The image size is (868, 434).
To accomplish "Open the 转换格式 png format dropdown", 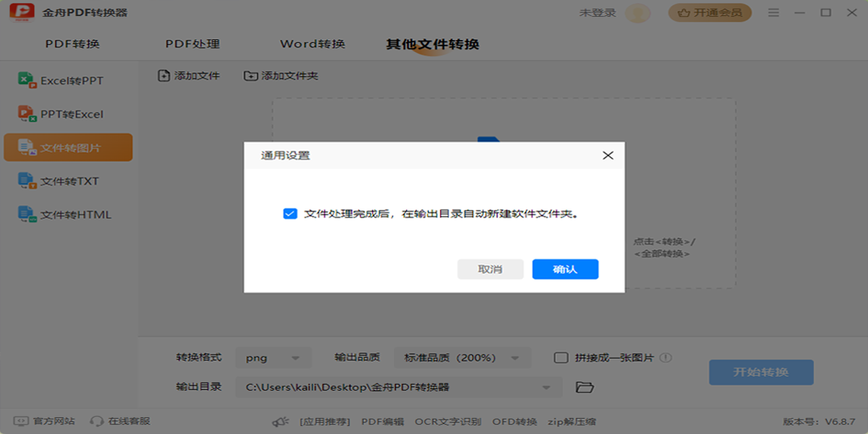I will 273,357.
